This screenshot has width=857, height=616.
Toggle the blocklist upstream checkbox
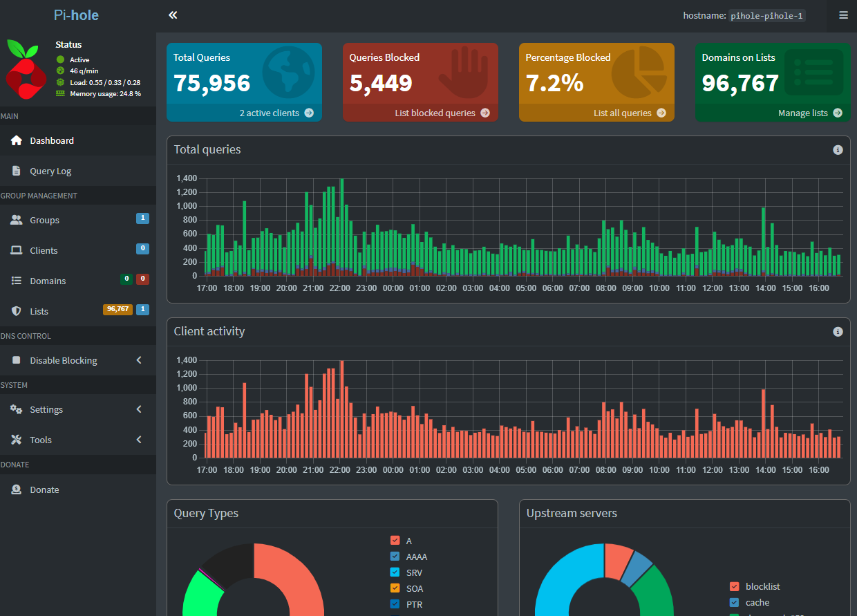pos(735,586)
